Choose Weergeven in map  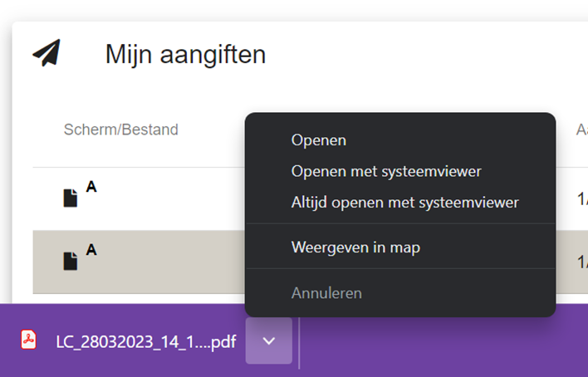point(355,247)
